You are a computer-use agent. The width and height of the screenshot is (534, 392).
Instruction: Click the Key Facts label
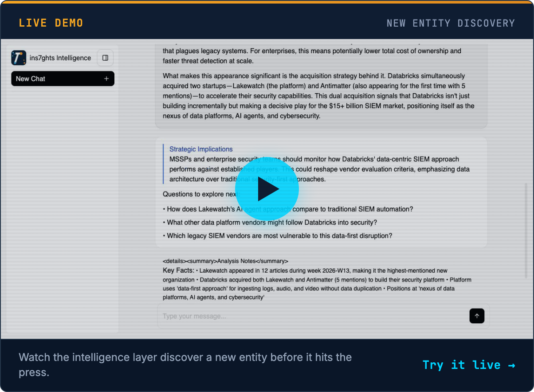point(178,270)
